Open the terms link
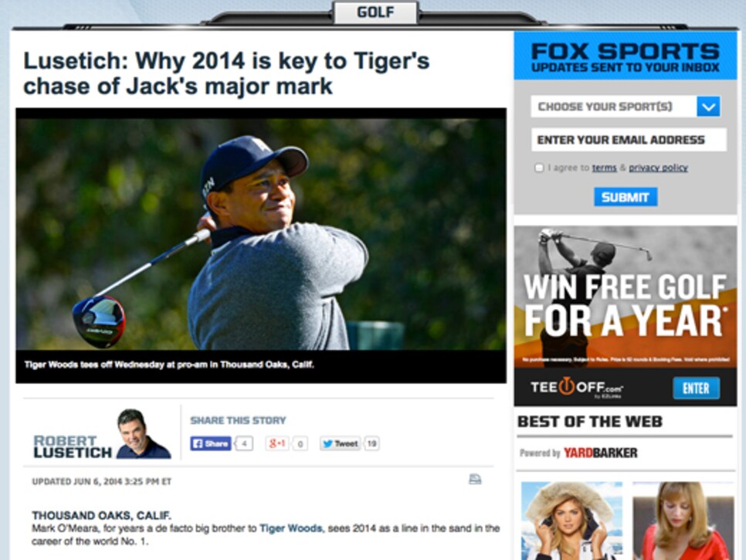Image resolution: width=746 pixels, height=560 pixels. point(604,168)
